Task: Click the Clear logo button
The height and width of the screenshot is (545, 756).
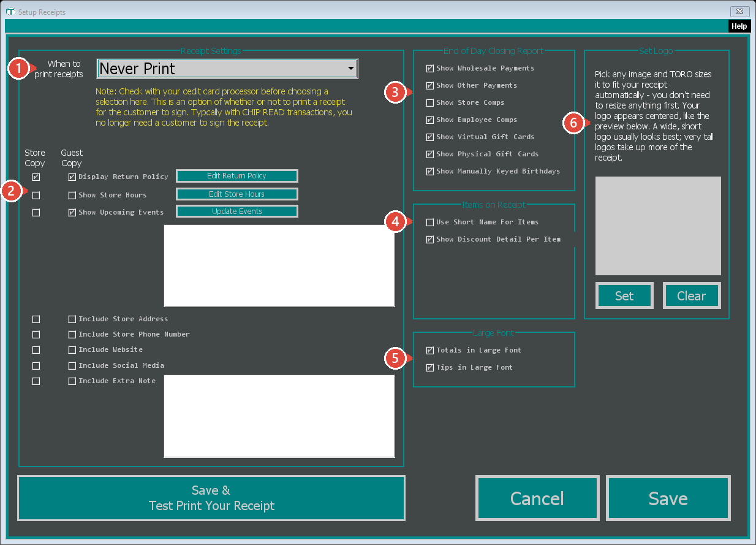Action: click(692, 295)
